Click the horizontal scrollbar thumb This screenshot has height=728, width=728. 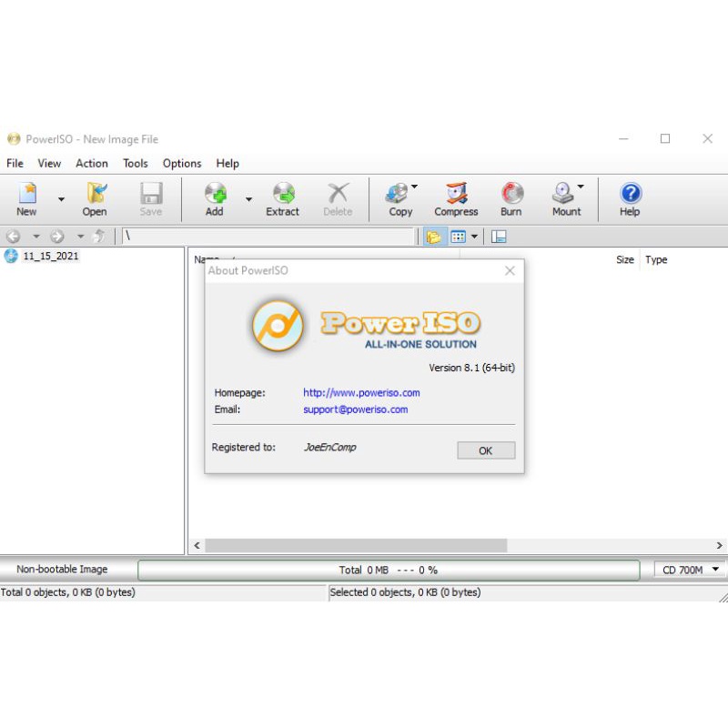coord(356,545)
